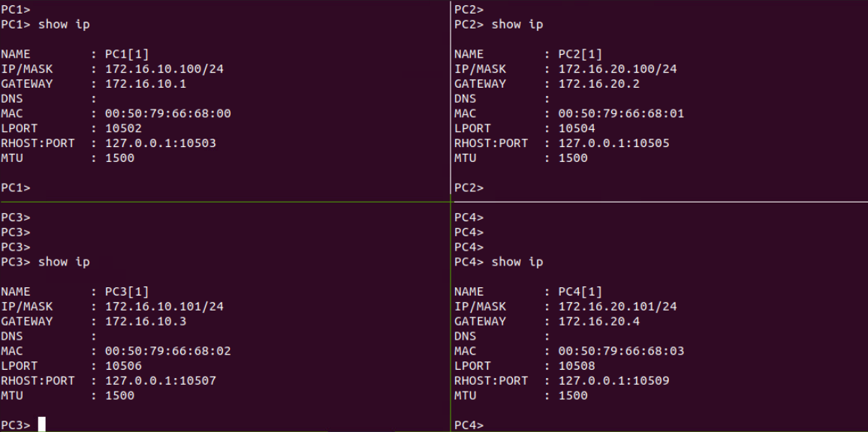
Task: Click the PC1[1] name value
Action: point(128,54)
